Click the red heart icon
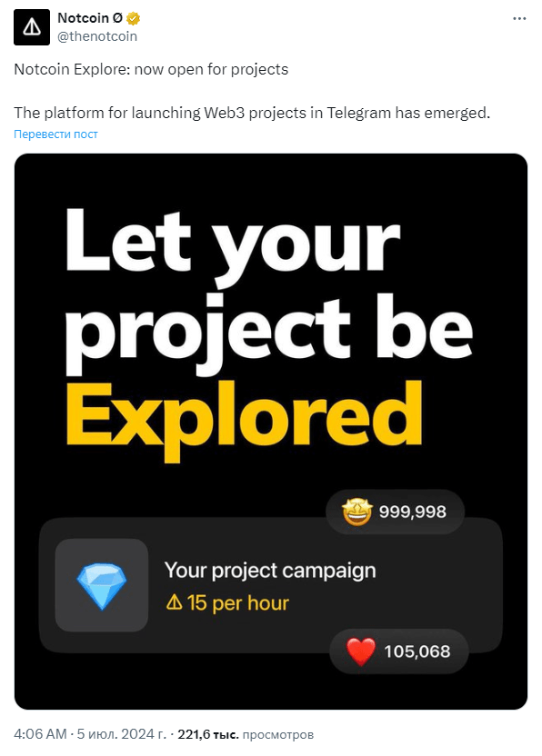Viewport: 542px width, 756px height. click(x=361, y=652)
